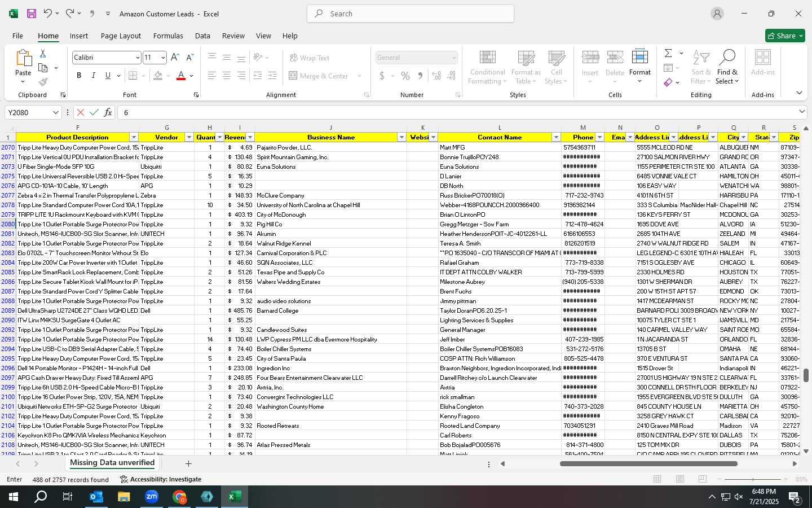This screenshot has height=508, width=812.
Task: Open General number format dropdown
Action: [453, 58]
